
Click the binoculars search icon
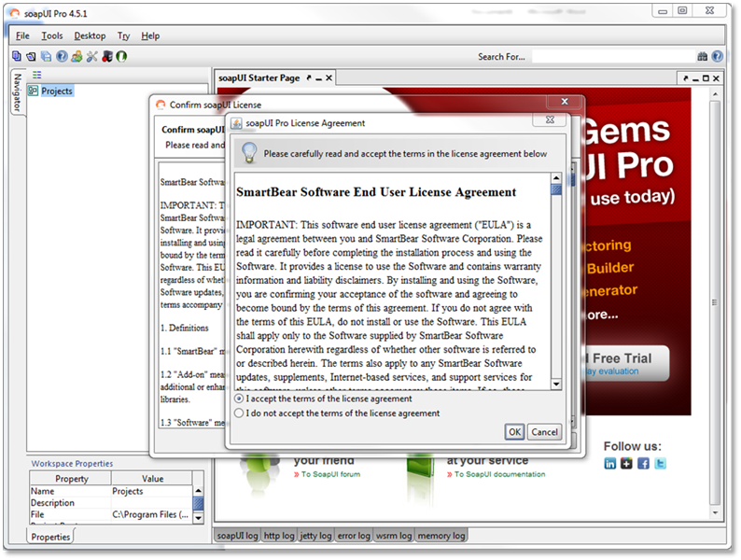(x=705, y=57)
